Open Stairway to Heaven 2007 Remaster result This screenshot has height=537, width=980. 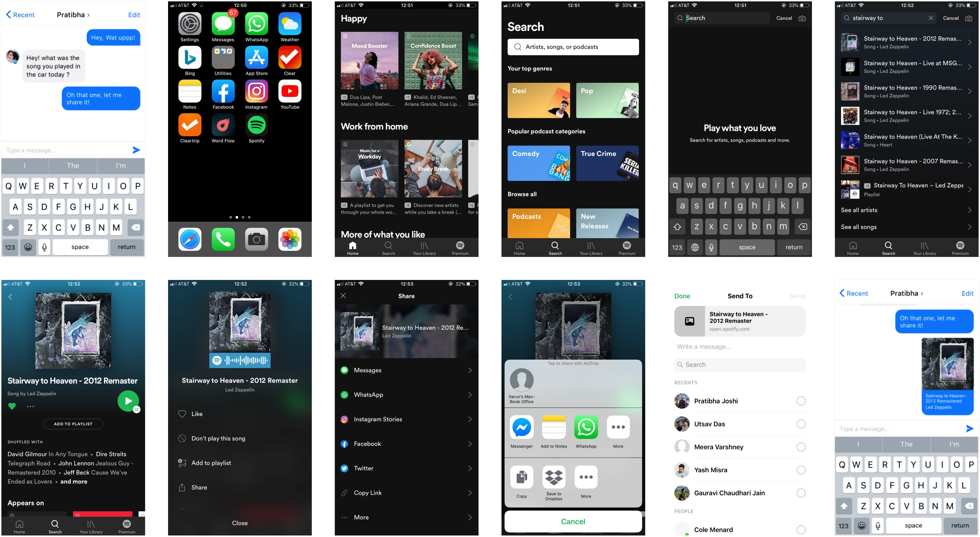(906, 165)
